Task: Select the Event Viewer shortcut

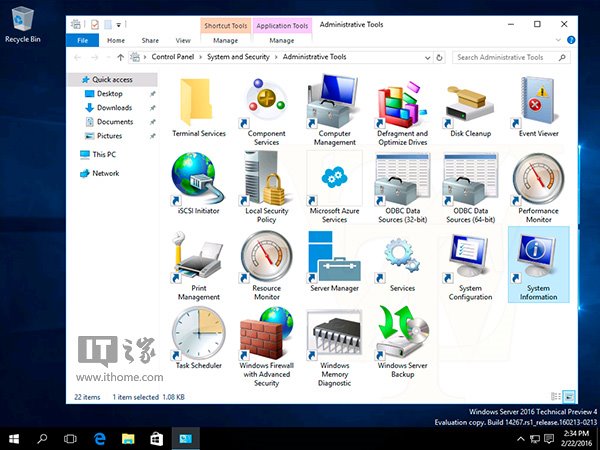Action: pyautogui.click(x=538, y=107)
